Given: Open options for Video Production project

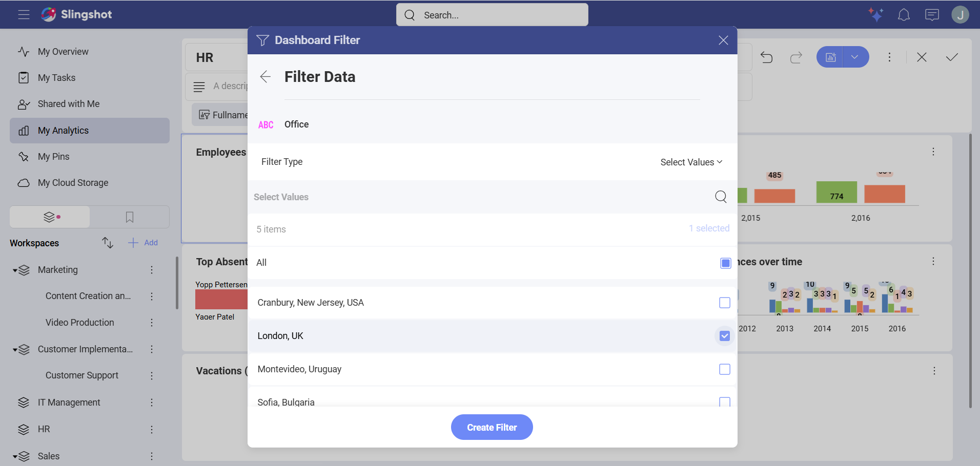Looking at the screenshot, I should 152,323.
